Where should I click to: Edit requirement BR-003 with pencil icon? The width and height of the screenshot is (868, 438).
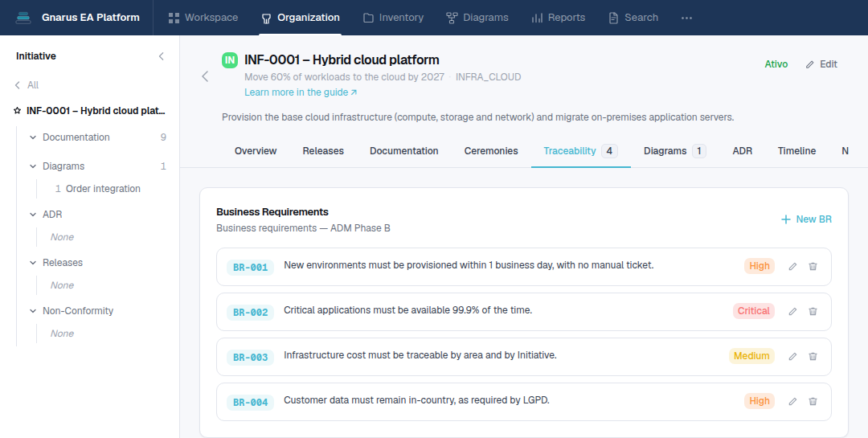click(792, 356)
